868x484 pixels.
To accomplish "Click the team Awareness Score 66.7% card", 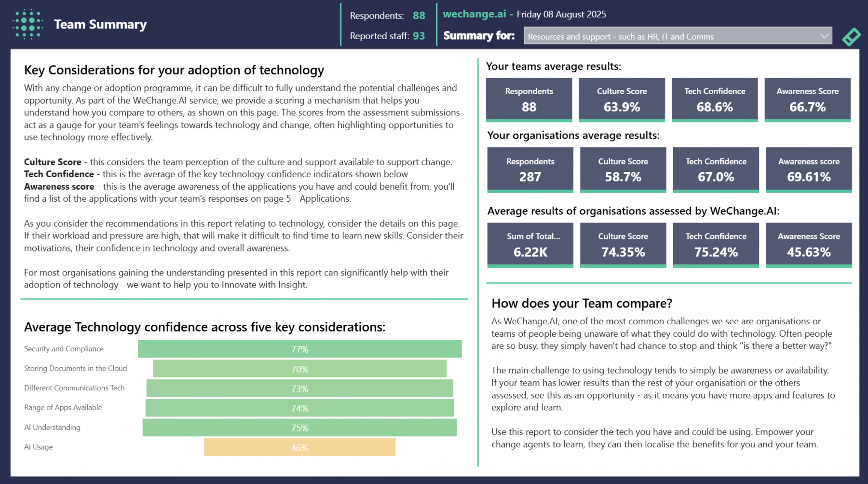I will click(x=807, y=99).
